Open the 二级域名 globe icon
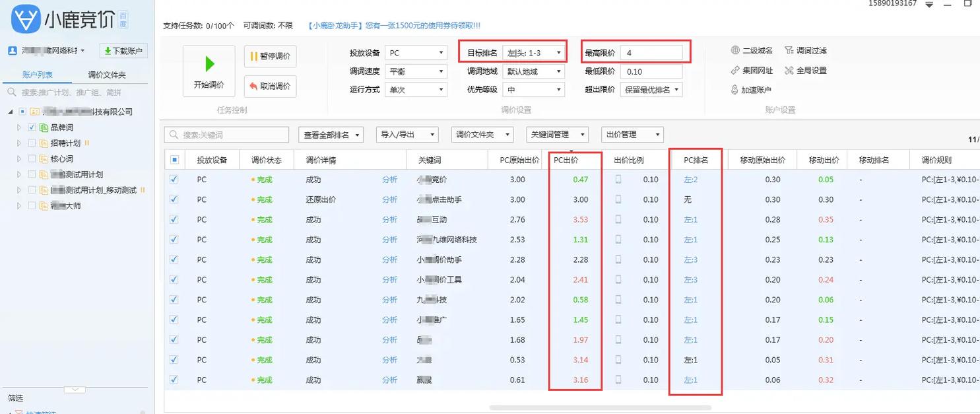980x414 pixels. 736,50
